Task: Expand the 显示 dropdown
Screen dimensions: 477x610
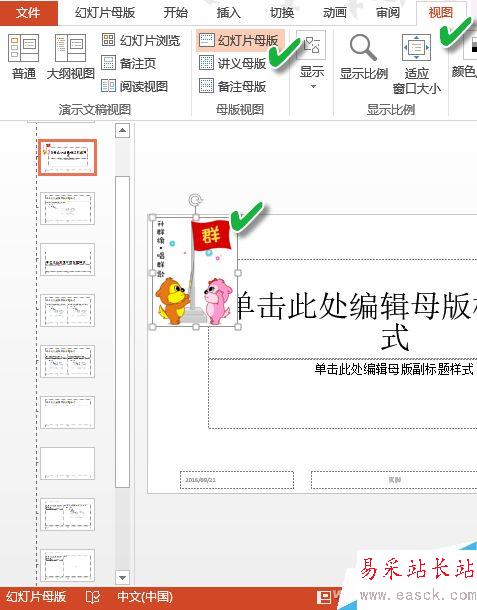Action: (312, 60)
